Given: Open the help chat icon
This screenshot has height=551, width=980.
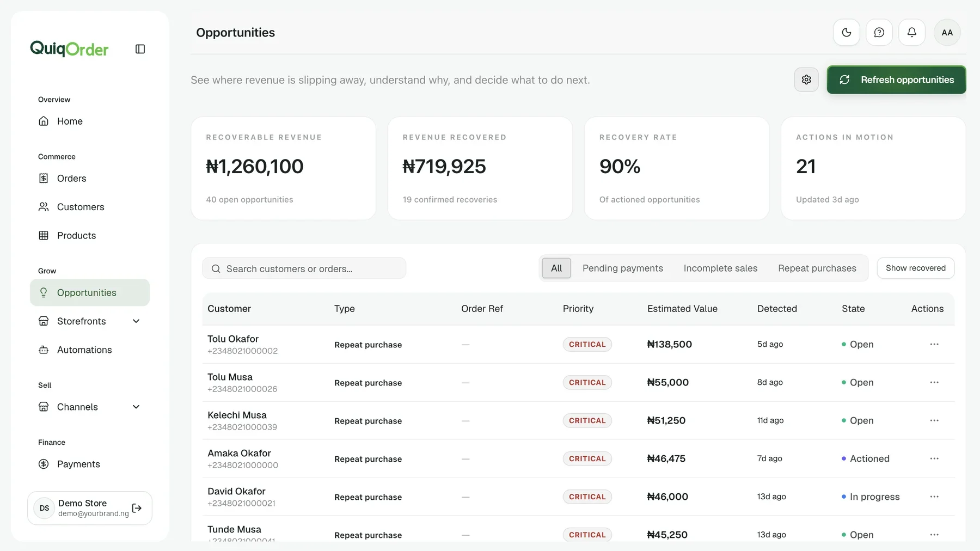Looking at the screenshot, I should [879, 33].
